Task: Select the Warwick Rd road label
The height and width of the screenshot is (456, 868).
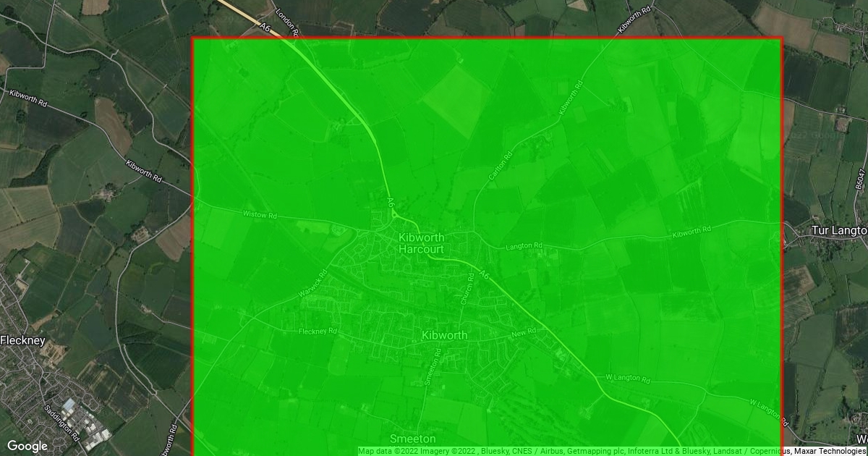Action: [x=312, y=284]
